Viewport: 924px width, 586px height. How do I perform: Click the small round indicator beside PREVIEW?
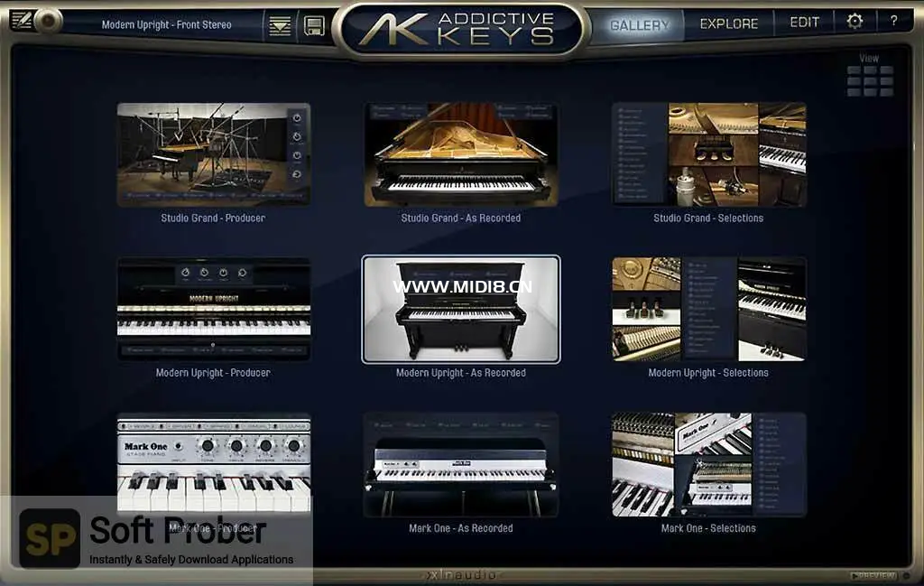[x=907, y=575]
